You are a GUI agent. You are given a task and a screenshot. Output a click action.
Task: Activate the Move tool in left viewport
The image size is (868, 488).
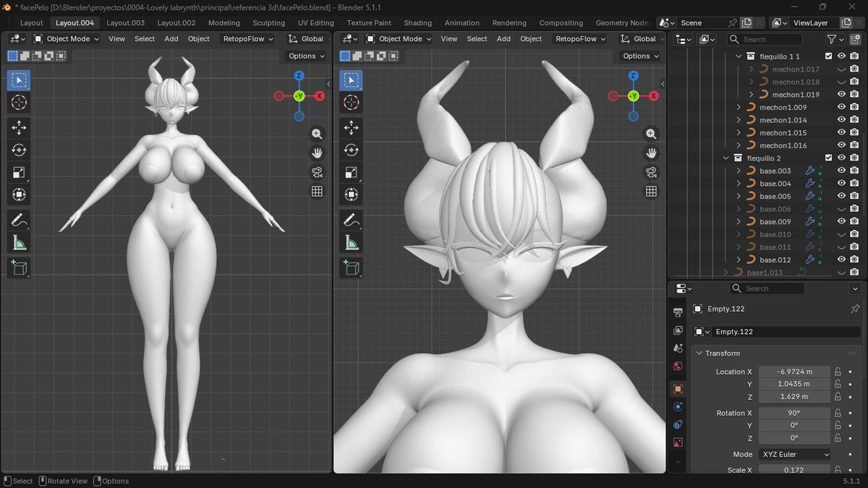pos(19,128)
